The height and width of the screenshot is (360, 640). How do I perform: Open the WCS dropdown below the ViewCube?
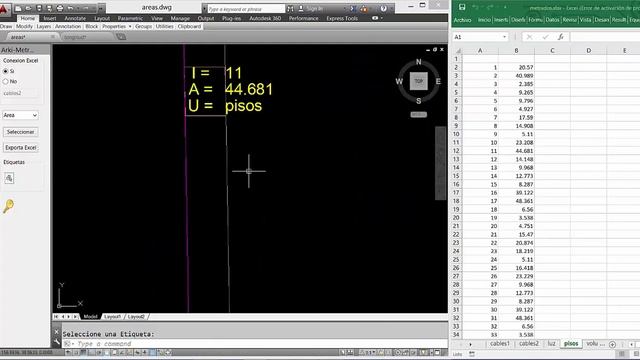(x=419, y=115)
